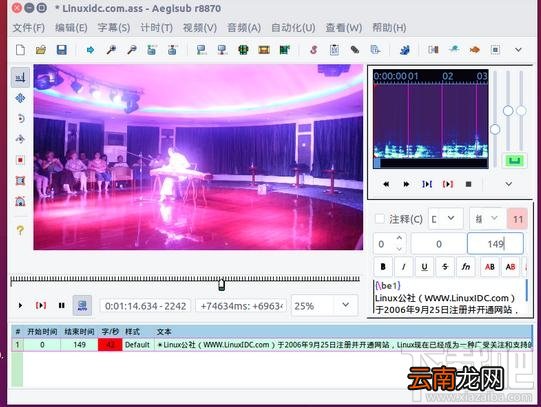
Task: Open the 自动化(U) menu
Action: pos(293,28)
